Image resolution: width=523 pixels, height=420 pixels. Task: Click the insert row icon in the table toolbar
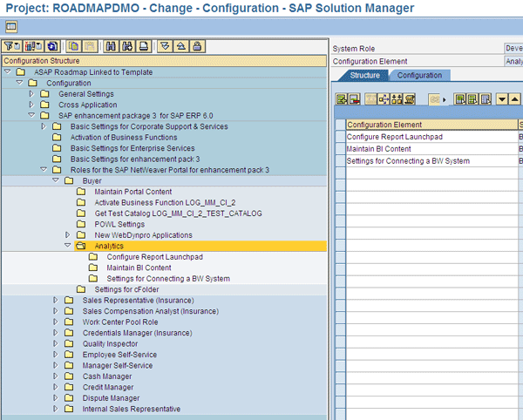pyautogui.click(x=341, y=99)
